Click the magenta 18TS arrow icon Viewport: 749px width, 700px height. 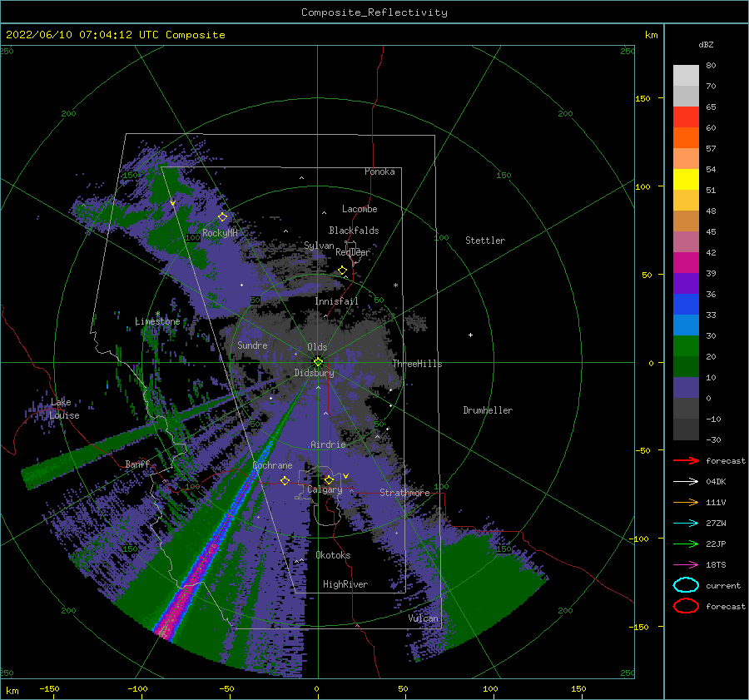tap(686, 565)
